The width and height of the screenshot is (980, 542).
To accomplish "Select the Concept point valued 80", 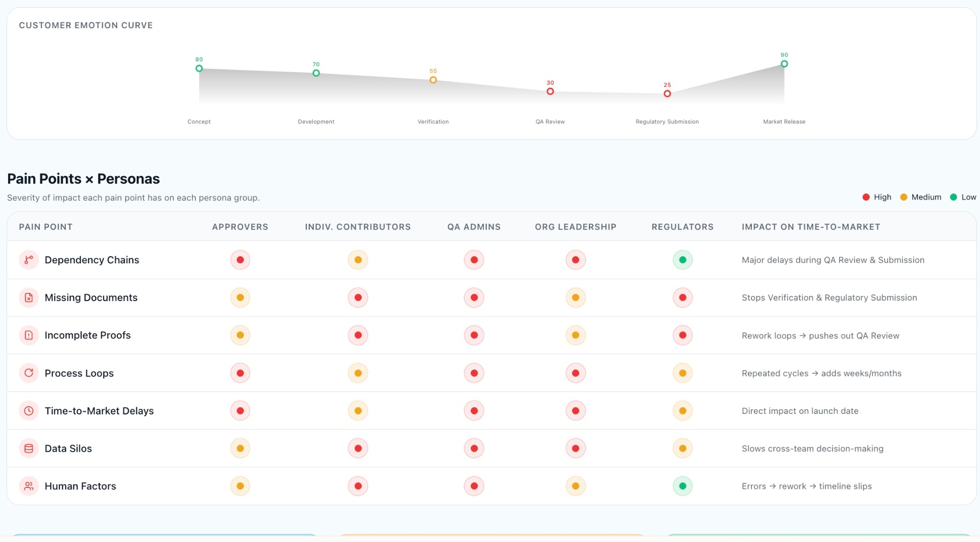I will click(199, 68).
